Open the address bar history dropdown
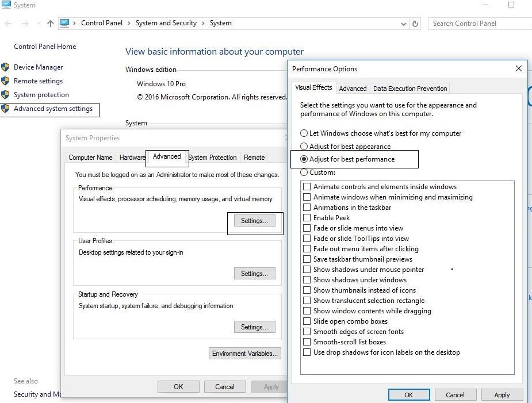532x403 pixels. pyautogui.click(x=403, y=24)
